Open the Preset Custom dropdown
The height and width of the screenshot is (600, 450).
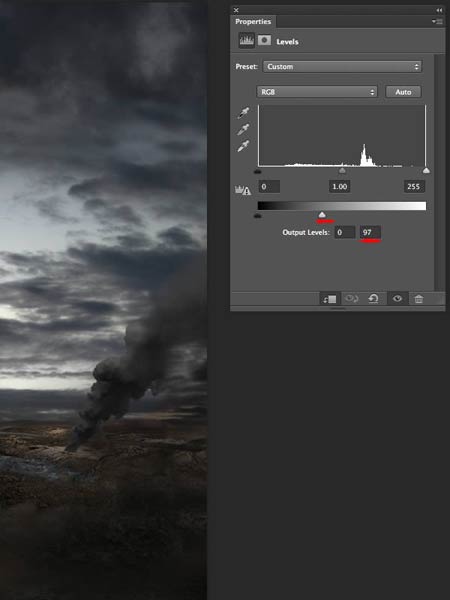342,67
